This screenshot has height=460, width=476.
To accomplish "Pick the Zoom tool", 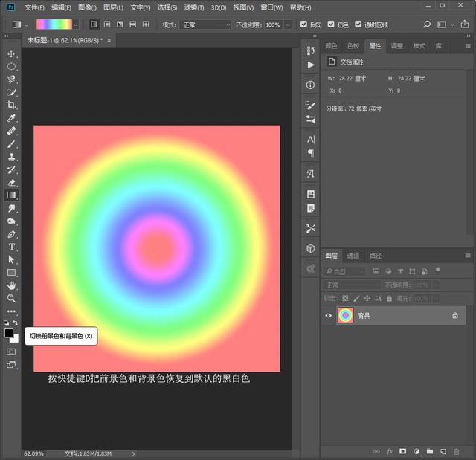I will pos(11,299).
